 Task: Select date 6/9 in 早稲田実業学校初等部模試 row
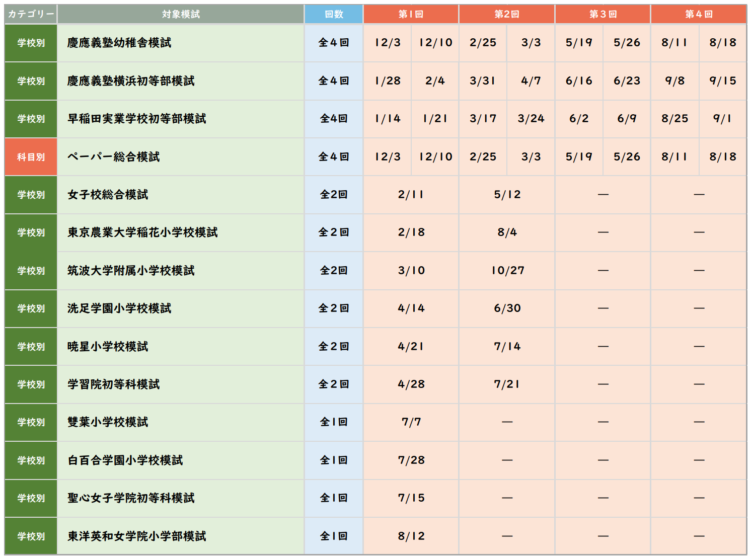[x=627, y=119]
